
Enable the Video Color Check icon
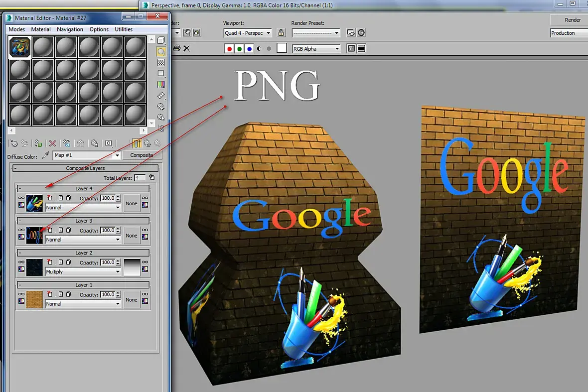point(161,85)
